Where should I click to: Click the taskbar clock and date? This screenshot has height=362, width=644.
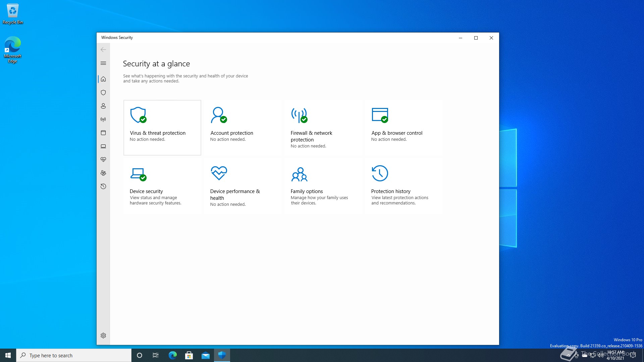point(615,355)
